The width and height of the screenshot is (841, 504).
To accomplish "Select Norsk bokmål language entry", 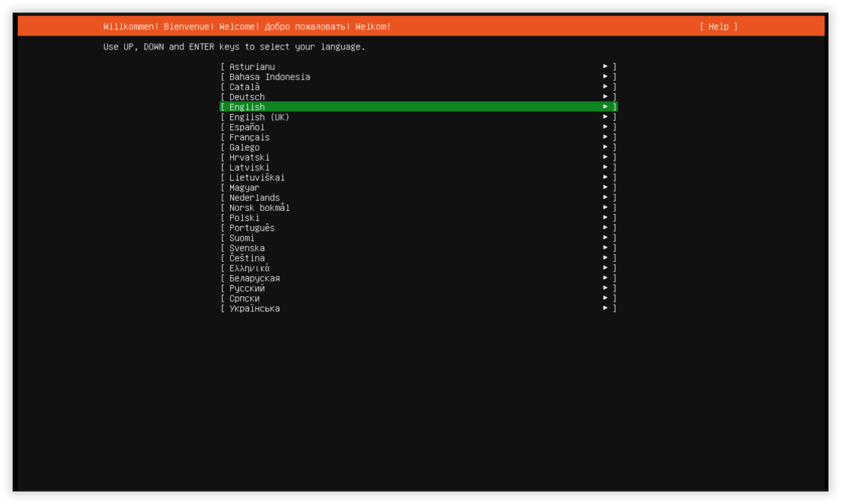I will (418, 208).
